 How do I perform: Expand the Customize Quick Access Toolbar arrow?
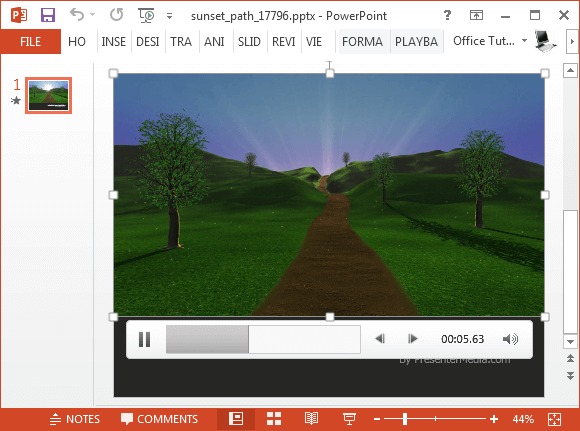[x=169, y=16]
